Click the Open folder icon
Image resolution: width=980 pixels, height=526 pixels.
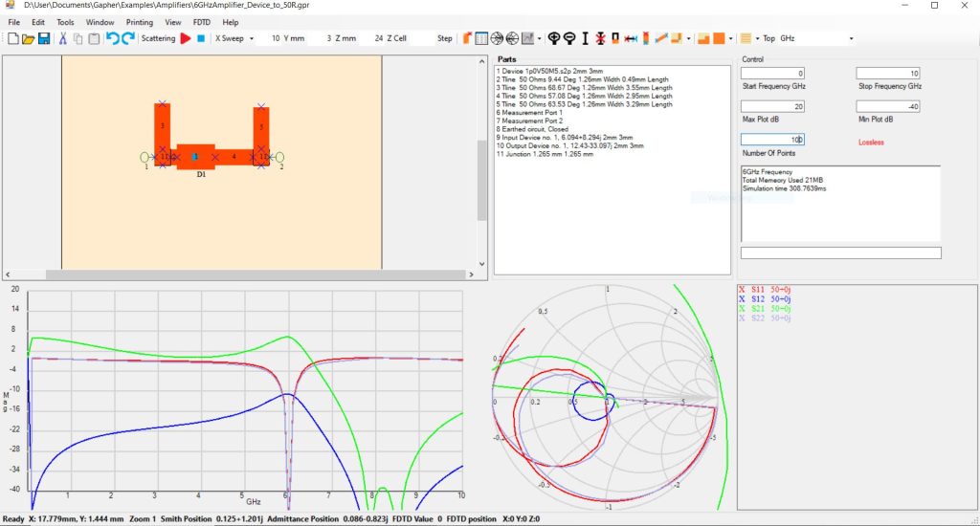coord(29,38)
